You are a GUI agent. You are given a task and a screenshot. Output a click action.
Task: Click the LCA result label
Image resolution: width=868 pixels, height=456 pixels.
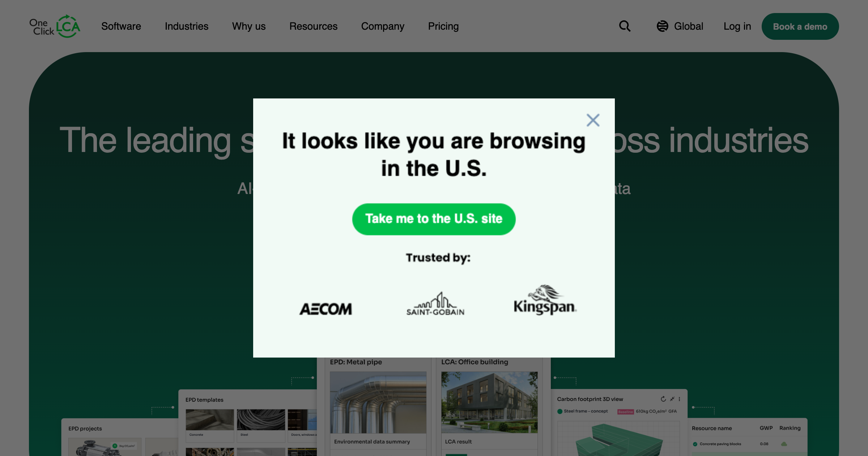458,442
